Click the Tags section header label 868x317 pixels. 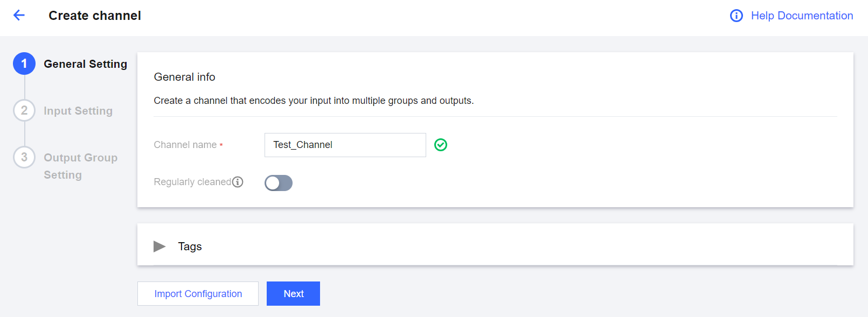(x=190, y=246)
